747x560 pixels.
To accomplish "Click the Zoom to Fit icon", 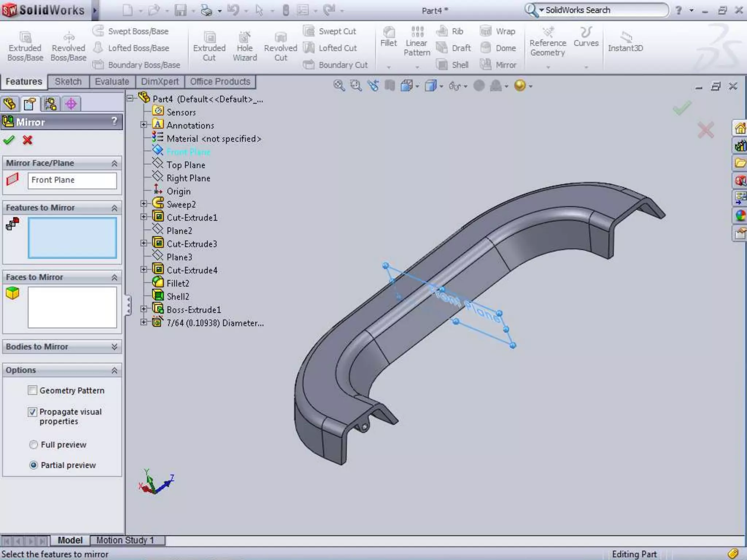I will [338, 86].
